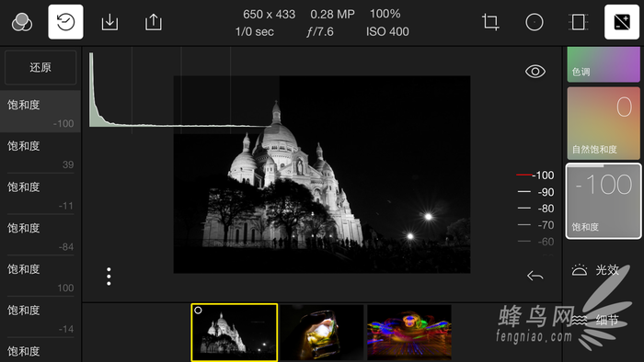Image resolution: width=644 pixels, height=362 pixels.
Task: Select the black-and-white basilica thumbnail
Action: click(x=235, y=332)
